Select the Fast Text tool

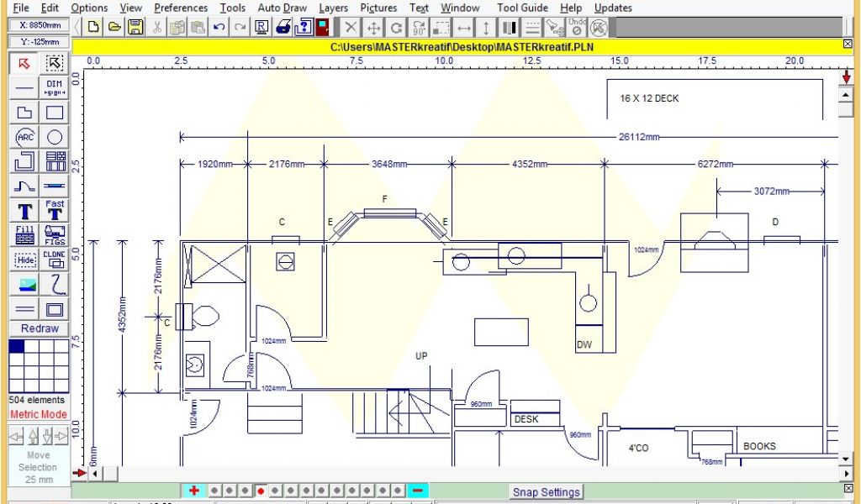pos(55,210)
